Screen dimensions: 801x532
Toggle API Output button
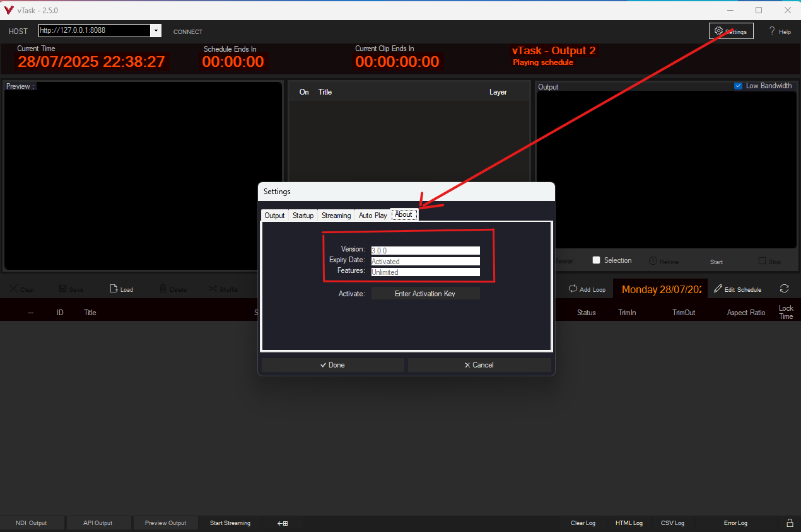coord(98,523)
